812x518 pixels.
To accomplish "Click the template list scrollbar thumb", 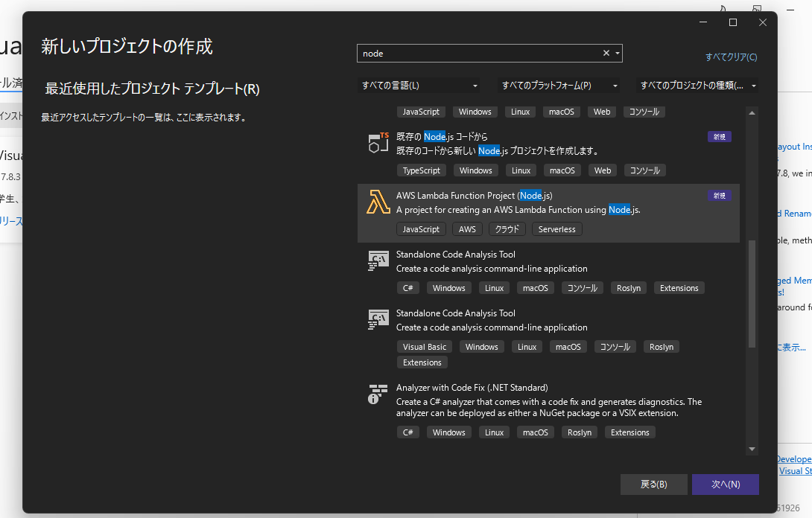I will click(x=752, y=293).
